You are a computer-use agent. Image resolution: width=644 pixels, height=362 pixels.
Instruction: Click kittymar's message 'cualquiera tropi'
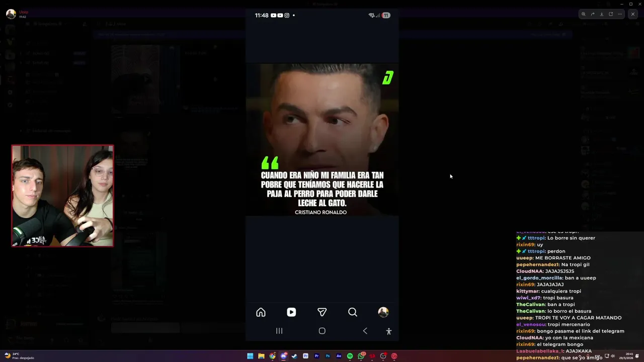[561, 291]
